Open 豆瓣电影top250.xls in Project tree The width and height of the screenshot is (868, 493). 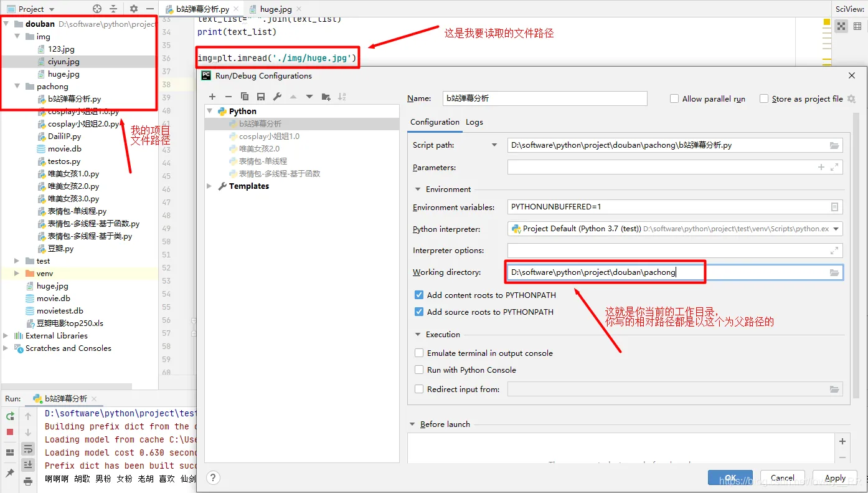[70, 323]
